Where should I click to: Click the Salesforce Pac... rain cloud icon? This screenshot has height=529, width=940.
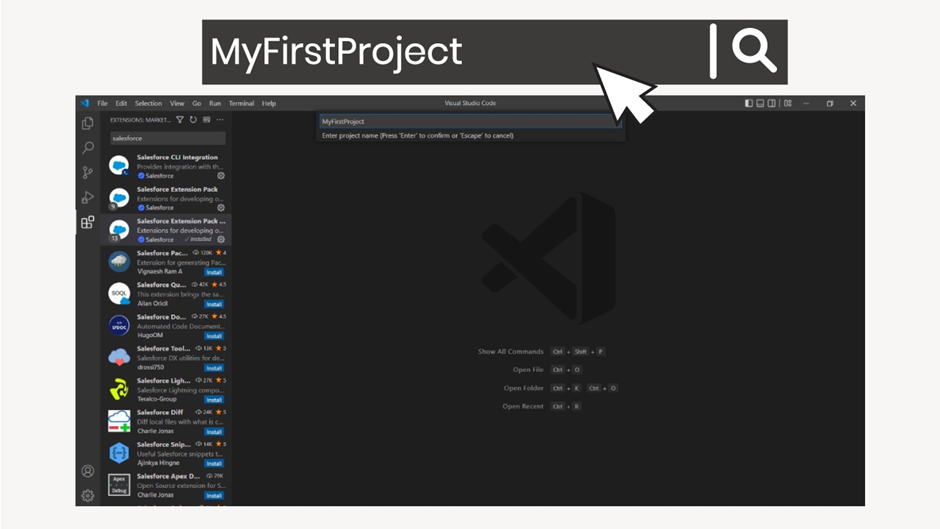pos(119,262)
